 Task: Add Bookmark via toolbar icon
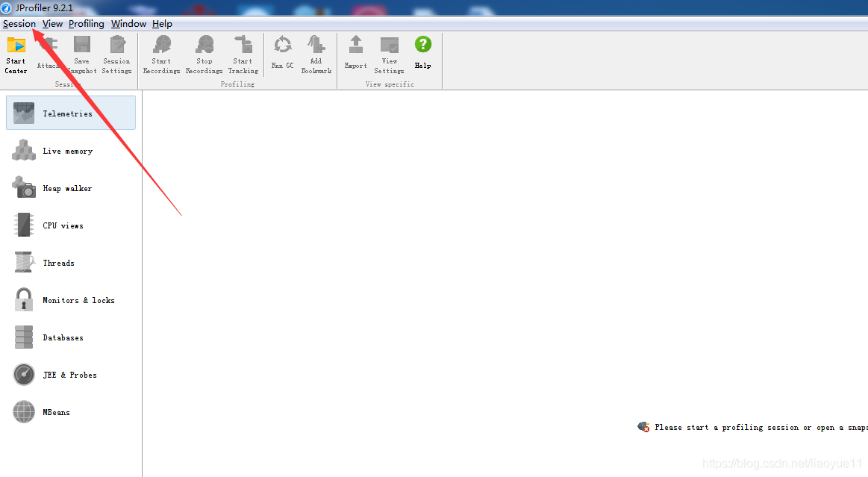click(x=316, y=54)
